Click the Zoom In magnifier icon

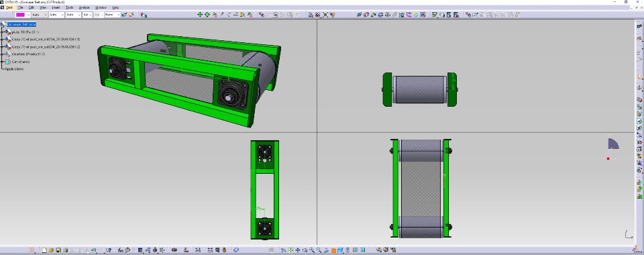[312, 250]
